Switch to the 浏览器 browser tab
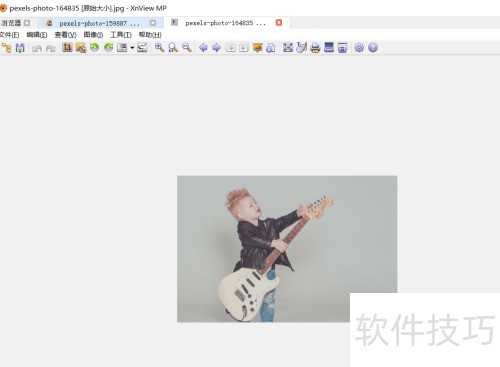This screenshot has height=367, width=500. (11, 23)
